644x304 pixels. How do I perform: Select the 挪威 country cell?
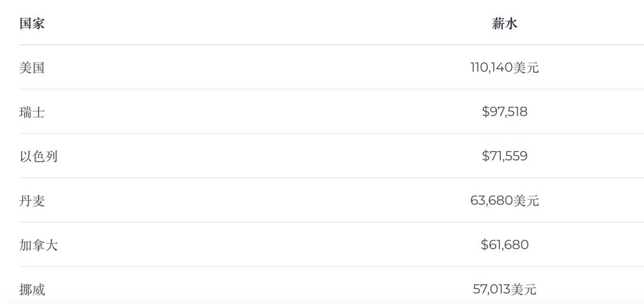click(32, 290)
